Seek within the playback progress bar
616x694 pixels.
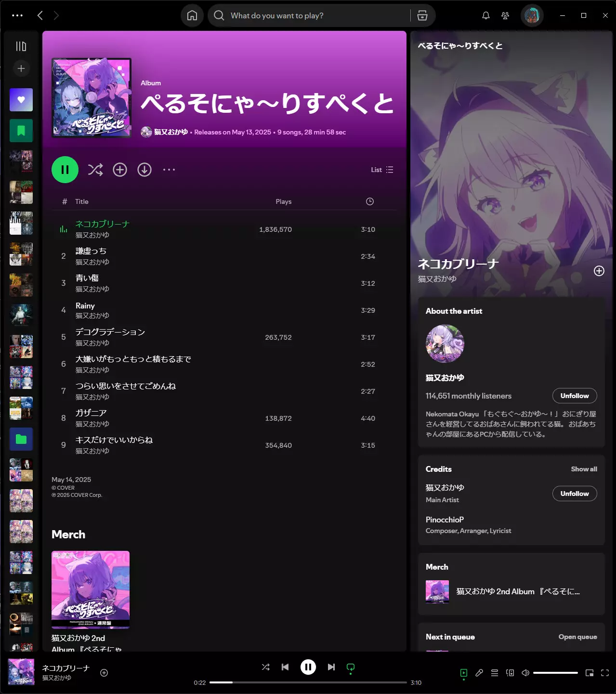(x=308, y=682)
